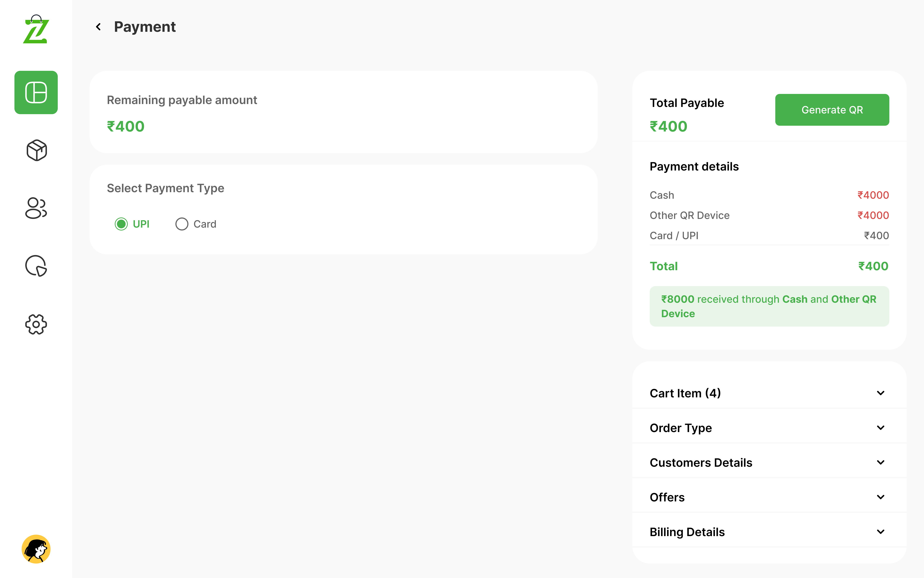Click the green Z shopping bag logo
This screenshot has height=578, width=924.
[x=36, y=29]
